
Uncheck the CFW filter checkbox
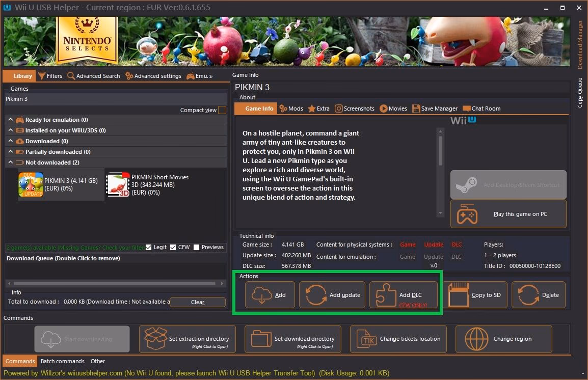(x=173, y=247)
